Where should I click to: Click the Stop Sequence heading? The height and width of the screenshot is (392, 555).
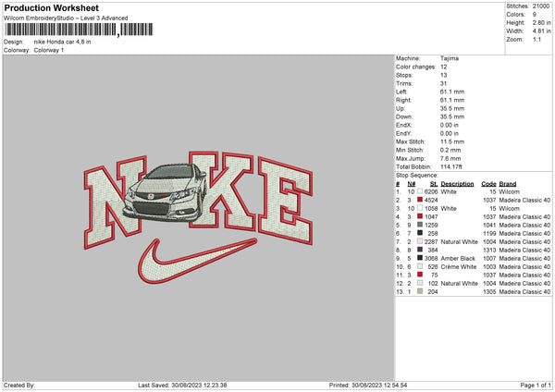(417, 176)
